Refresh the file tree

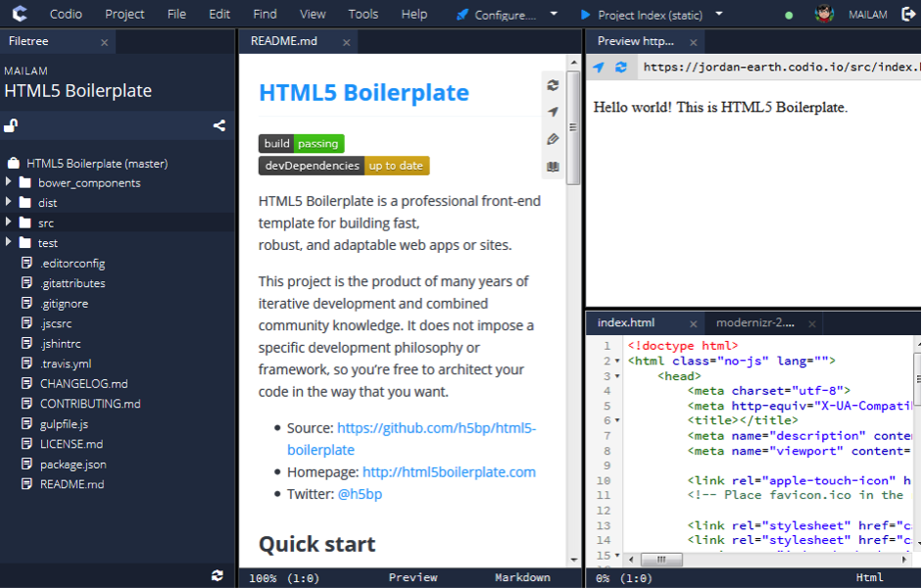click(x=218, y=575)
